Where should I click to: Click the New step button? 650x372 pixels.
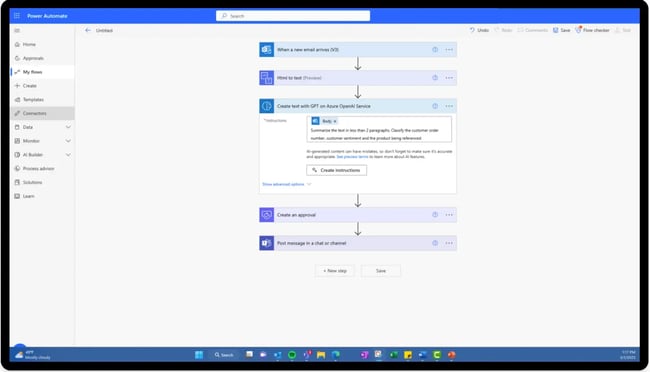pyautogui.click(x=335, y=271)
